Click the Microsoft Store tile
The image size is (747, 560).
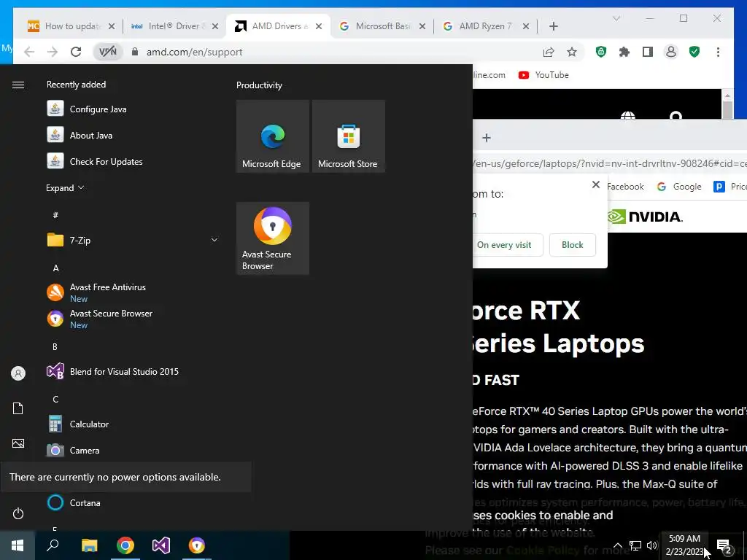pyautogui.click(x=348, y=136)
